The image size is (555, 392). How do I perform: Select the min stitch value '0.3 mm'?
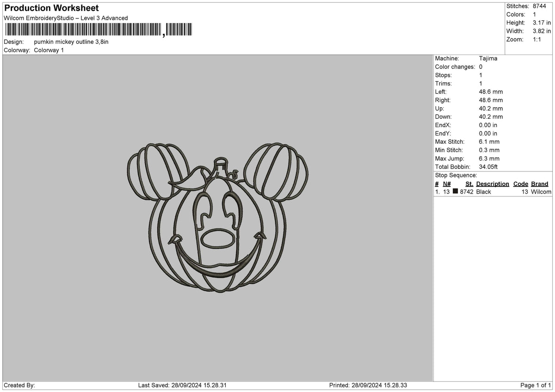pyautogui.click(x=489, y=150)
